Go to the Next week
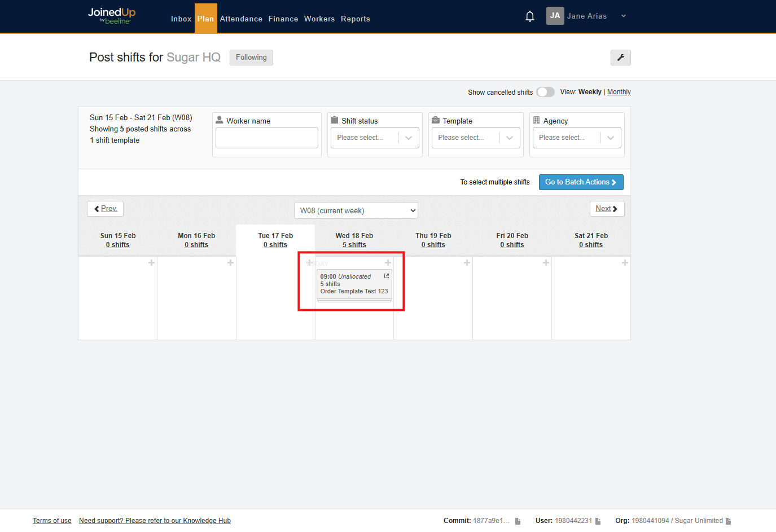Image resolution: width=776 pixels, height=532 pixels. click(606, 209)
